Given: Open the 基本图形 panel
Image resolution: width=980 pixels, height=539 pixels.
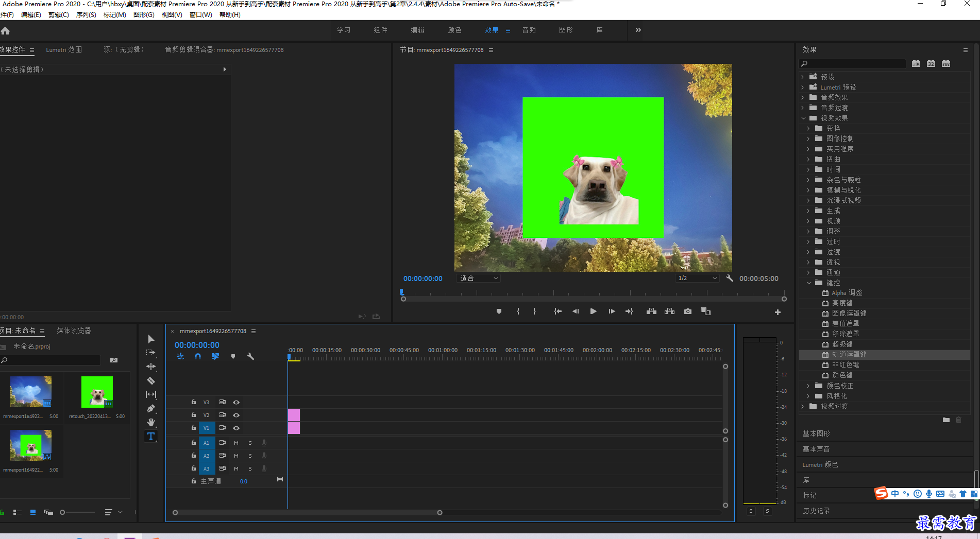Looking at the screenshot, I should (x=816, y=433).
